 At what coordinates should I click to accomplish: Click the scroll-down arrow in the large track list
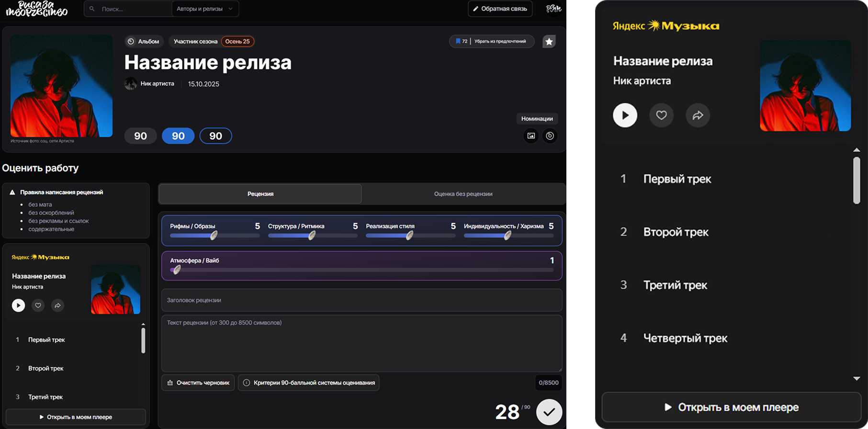[857, 378]
